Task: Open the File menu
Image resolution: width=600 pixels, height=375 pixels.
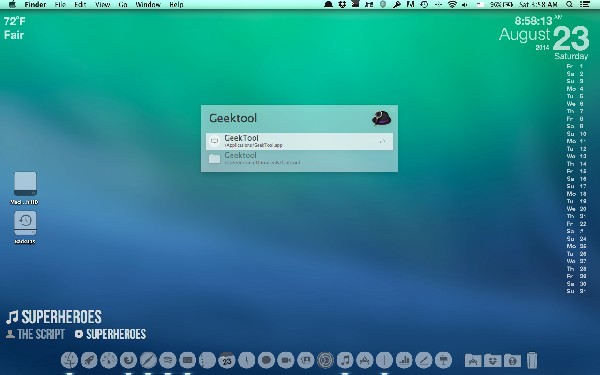Action: [x=60, y=5]
